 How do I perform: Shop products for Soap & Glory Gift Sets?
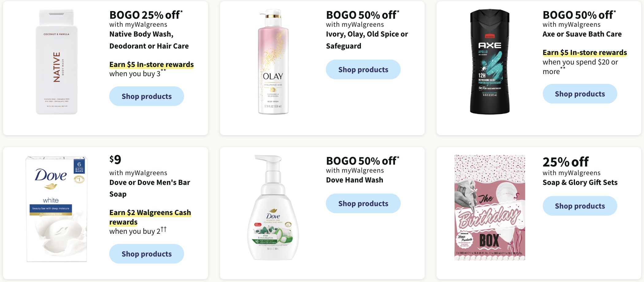click(x=580, y=206)
